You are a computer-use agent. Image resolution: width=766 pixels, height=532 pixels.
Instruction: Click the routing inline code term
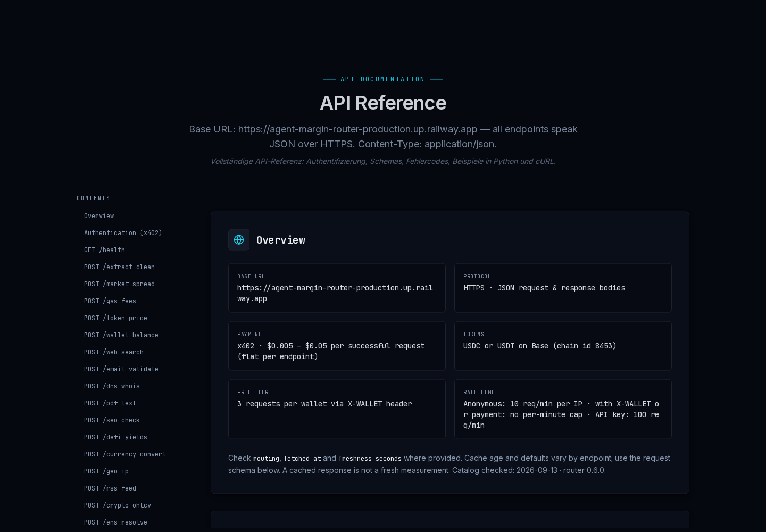(x=266, y=458)
